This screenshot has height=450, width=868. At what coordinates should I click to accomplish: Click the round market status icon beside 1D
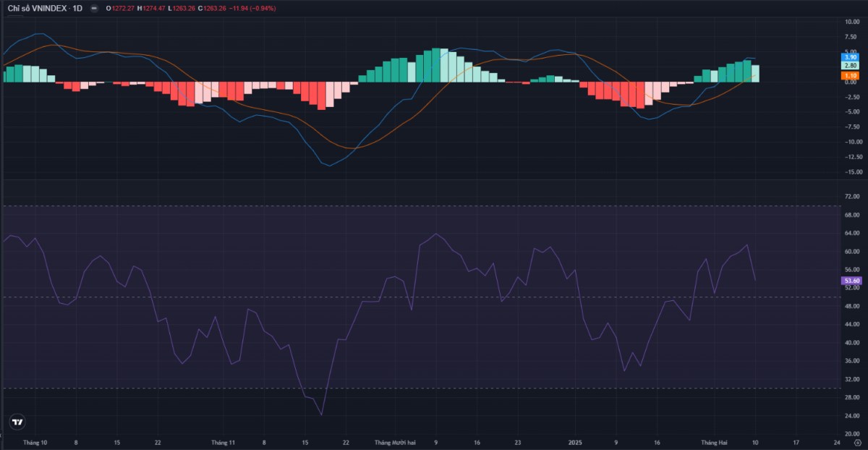click(x=94, y=8)
